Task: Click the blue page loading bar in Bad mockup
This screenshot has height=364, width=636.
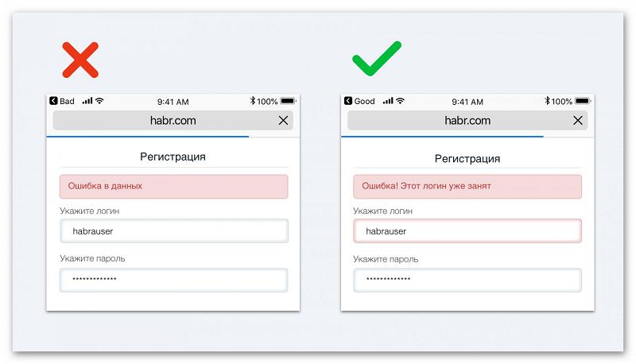Action: coord(148,137)
